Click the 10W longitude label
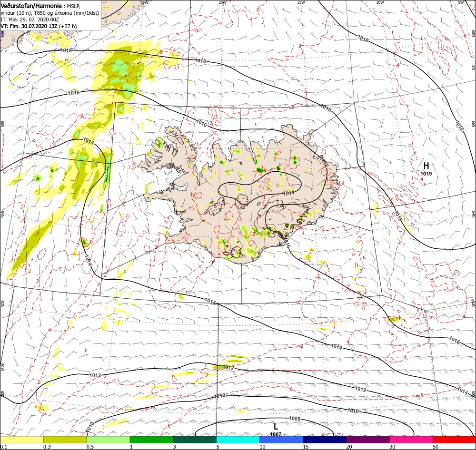Image resolution: width=476 pixels, height=450 pixels. click(380, 2)
